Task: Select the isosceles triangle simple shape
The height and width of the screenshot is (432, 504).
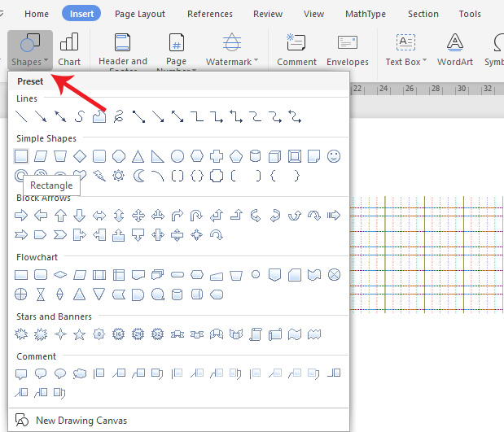Action: [138, 155]
